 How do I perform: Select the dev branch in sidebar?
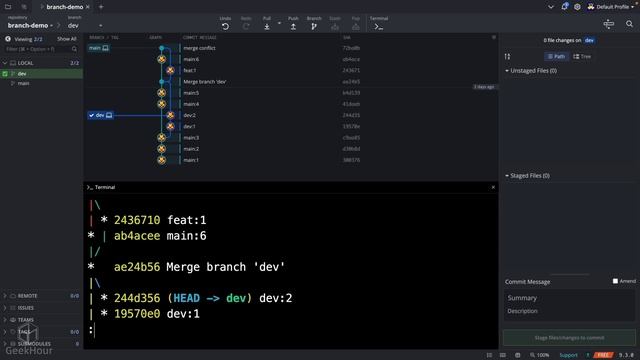[41, 73]
